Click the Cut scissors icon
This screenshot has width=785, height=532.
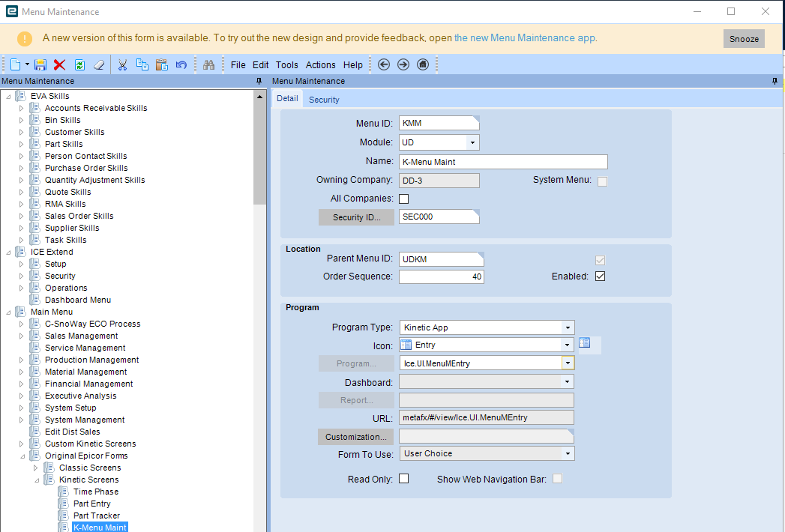pos(122,65)
